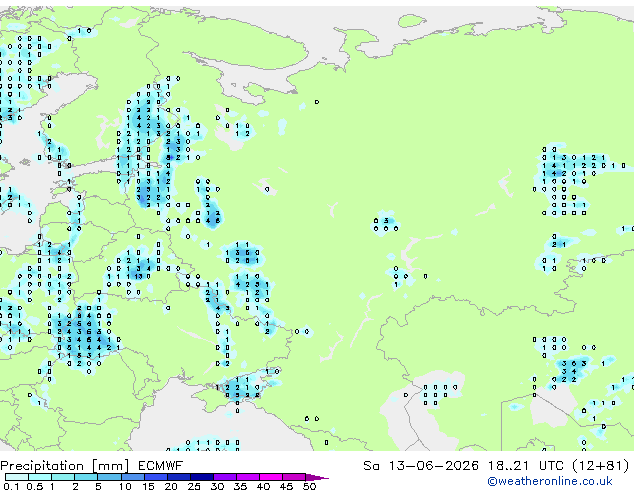Viewport: 634px width, 490px height.
Task: Click the 45–50 mm legend color swatch
Action: click(294, 477)
